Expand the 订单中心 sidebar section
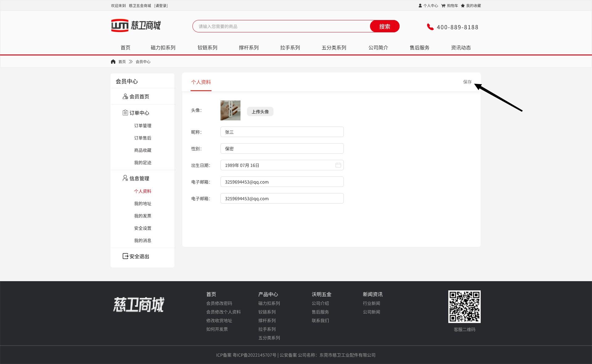 pos(139,113)
